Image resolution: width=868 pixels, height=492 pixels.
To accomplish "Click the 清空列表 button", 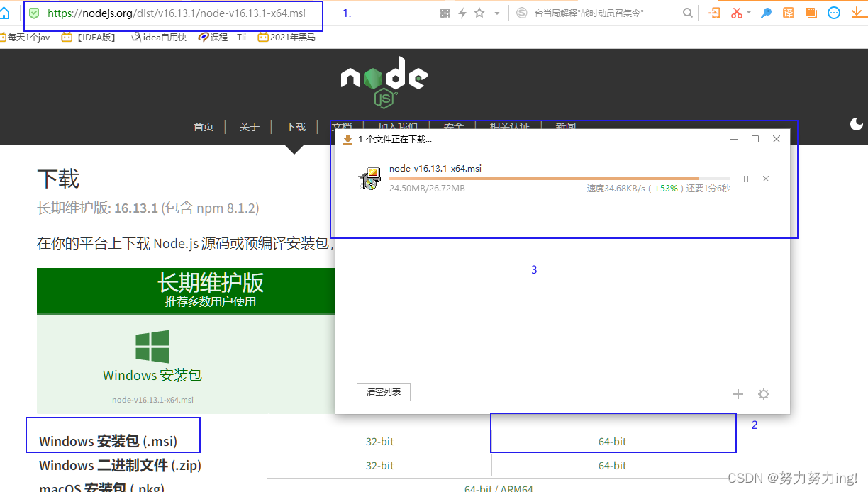I will point(383,391).
